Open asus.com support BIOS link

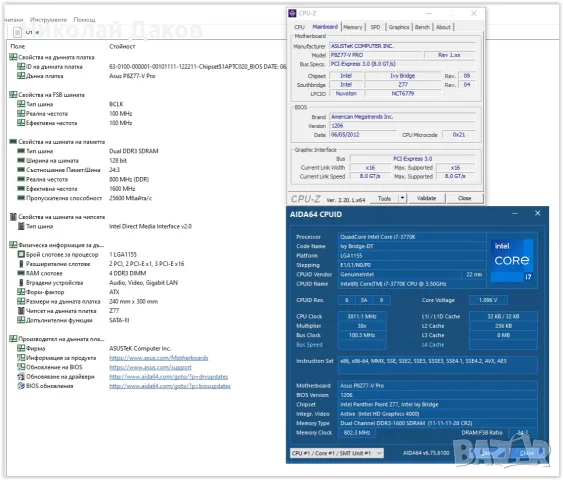[150, 367]
